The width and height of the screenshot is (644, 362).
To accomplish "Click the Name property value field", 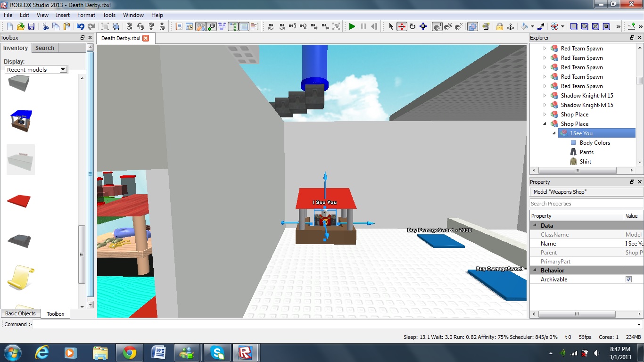I will click(634, 244).
